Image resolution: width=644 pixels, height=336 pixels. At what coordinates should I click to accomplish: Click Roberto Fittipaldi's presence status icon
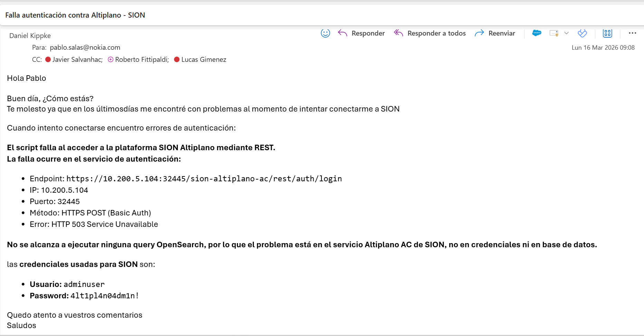point(110,59)
